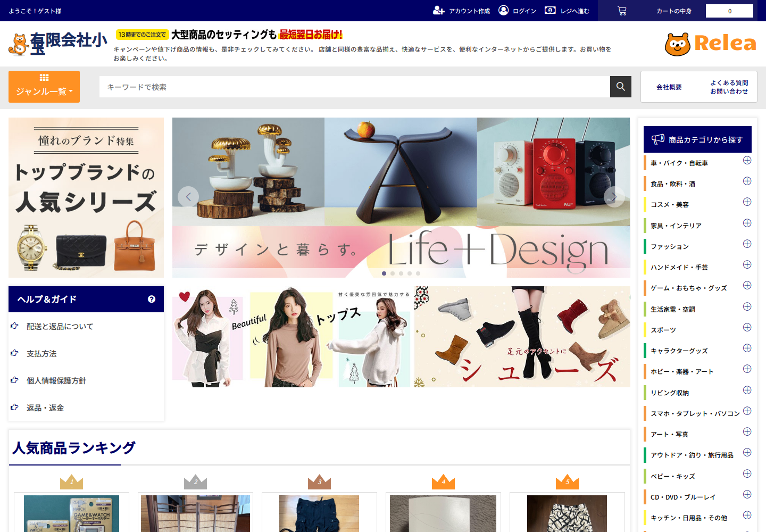Click megaphone icon in category header
The width and height of the screenshot is (766, 532).
click(x=658, y=139)
